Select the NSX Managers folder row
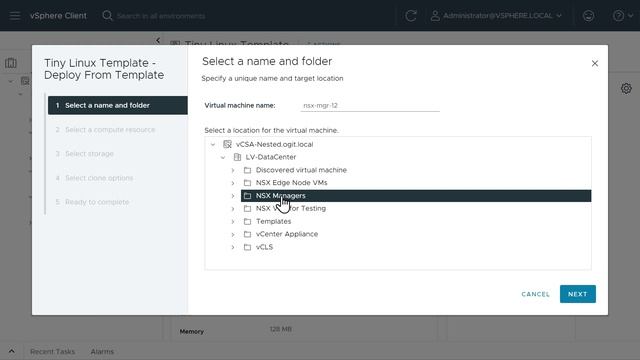This screenshot has width=640, height=360. click(x=416, y=196)
